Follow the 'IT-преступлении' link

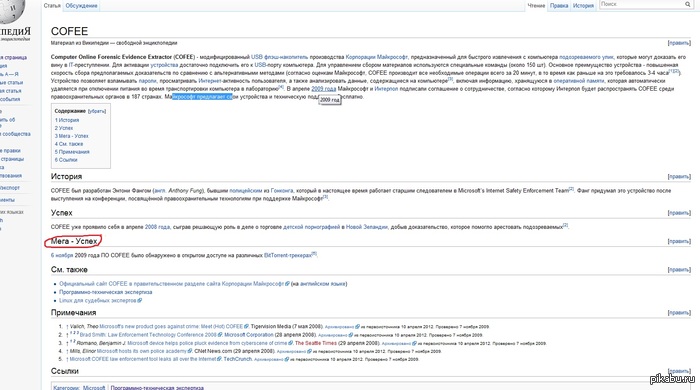tap(89, 65)
